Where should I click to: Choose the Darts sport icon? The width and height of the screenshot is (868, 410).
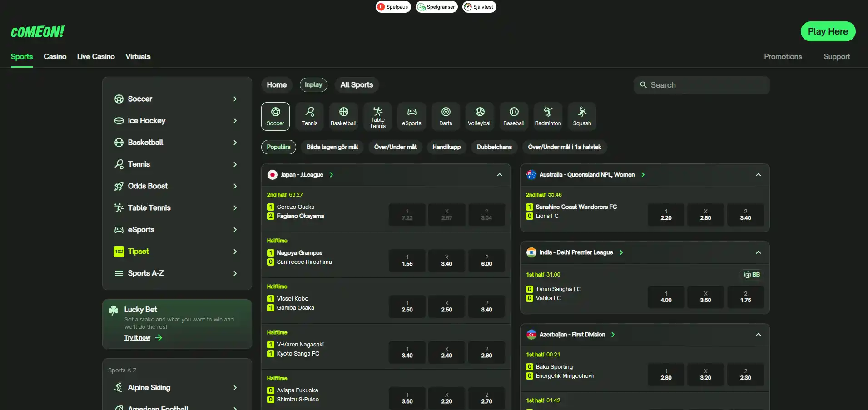click(x=446, y=116)
